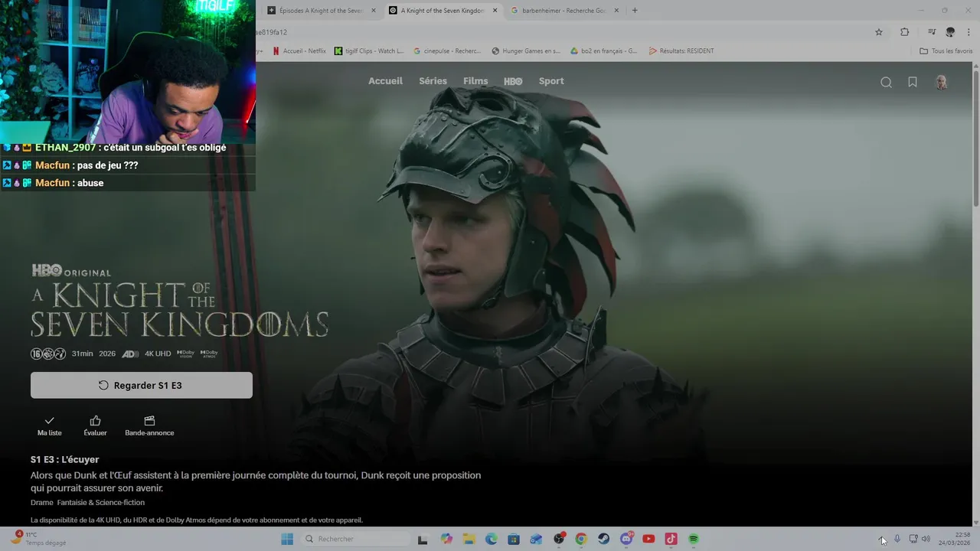Switch to the barbenheimer Google search tab
The width and height of the screenshot is (980, 551).
pyautogui.click(x=565, y=11)
